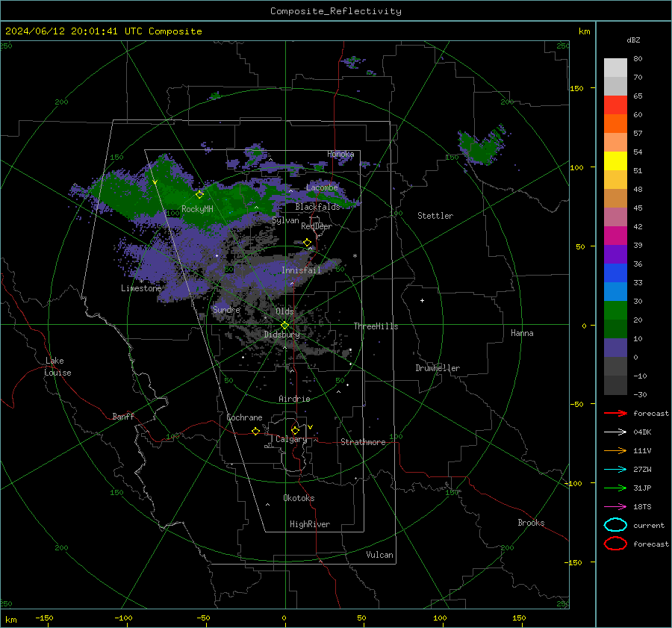Click the Hanna city label
This screenshot has height=628, width=672.
coord(522,333)
